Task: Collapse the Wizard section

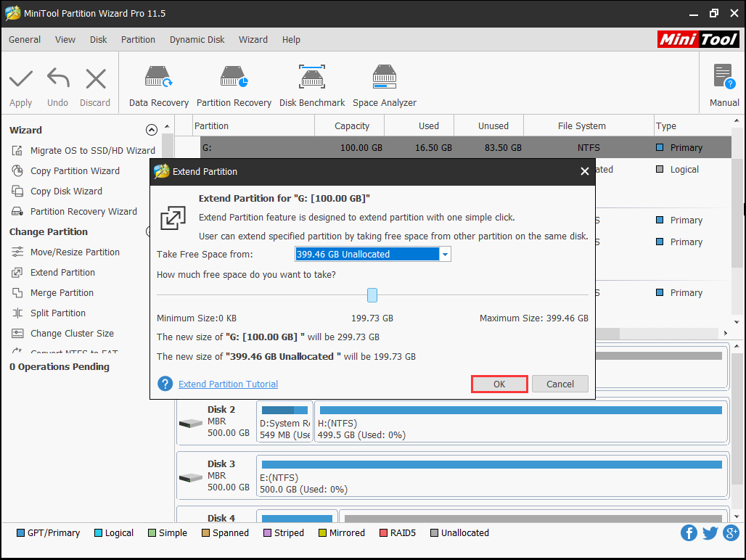Action: click(151, 130)
